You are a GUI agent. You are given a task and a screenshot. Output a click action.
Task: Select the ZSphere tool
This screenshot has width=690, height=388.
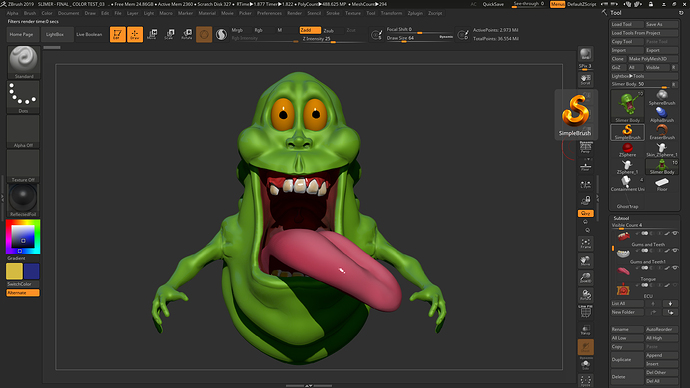pyautogui.click(x=628, y=150)
